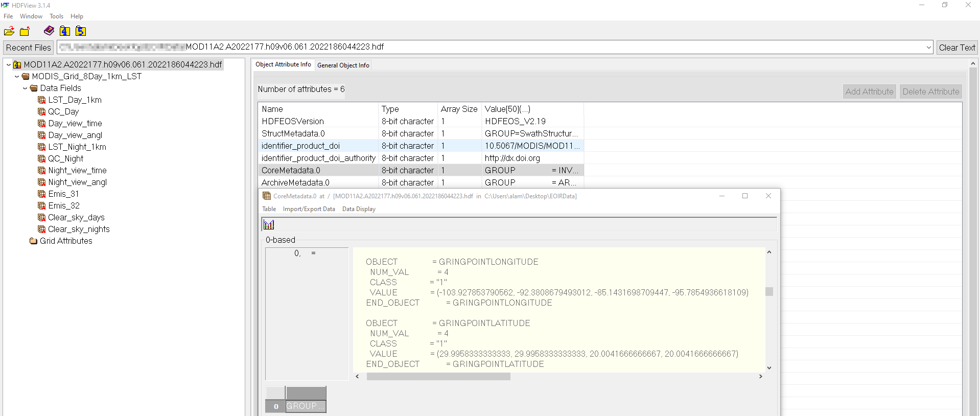The image size is (980, 416).
Task: Click the vertical scrollbar thumb in metadata text
Action: tap(769, 292)
